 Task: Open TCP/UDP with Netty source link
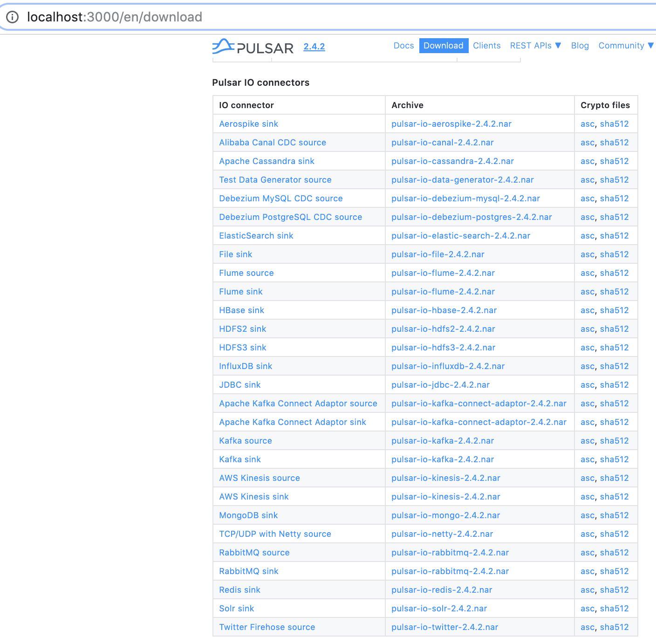(x=275, y=534)
